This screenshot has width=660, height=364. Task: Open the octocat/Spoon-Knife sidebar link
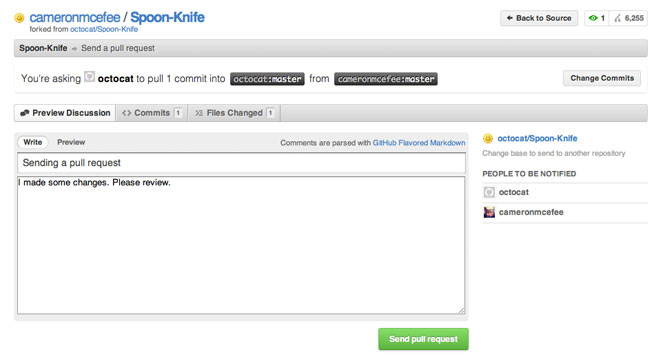537,138
